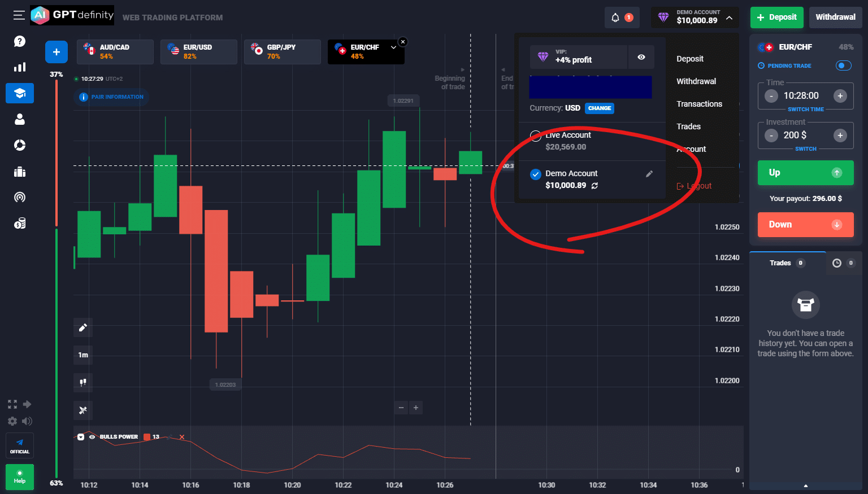Image resolution: width=868 pixels, height=494 pixels.
Task: Open the 1m timeframe selector
Action: (83, 355)
